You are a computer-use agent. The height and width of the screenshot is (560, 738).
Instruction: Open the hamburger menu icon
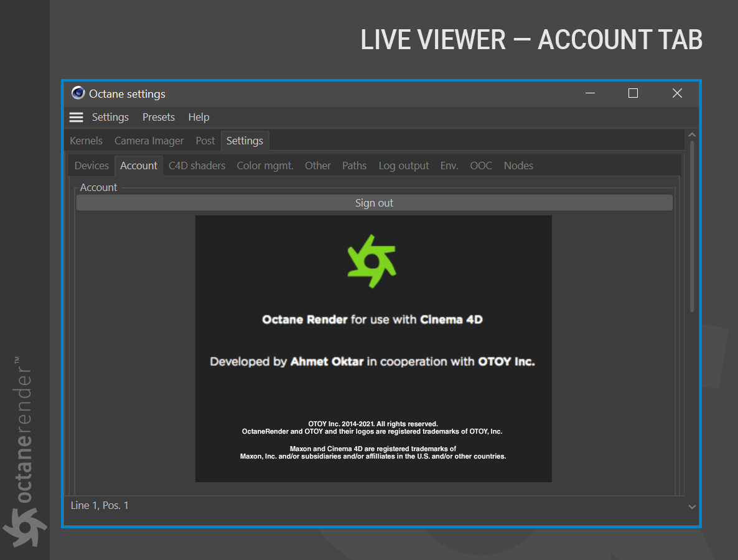coord(77,117)
